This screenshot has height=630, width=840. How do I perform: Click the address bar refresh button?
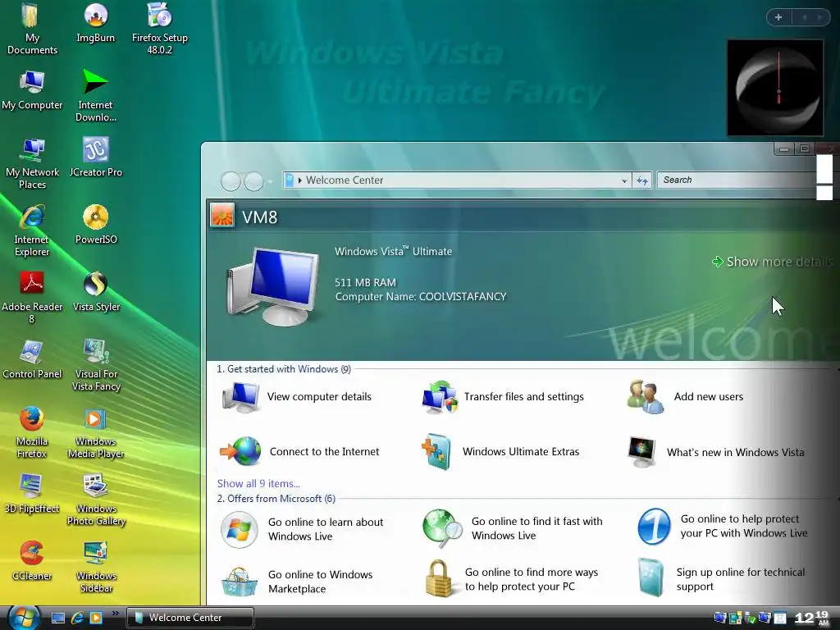pyautogui.click(x=641, y=180)
